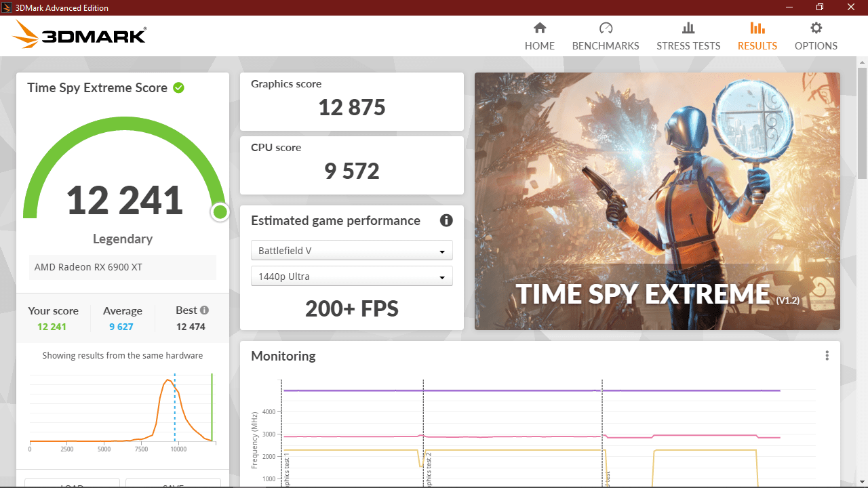This screenshot has height=488, width=868.
Task: Click the CPU score value 9 572
Action: [352, 171]
